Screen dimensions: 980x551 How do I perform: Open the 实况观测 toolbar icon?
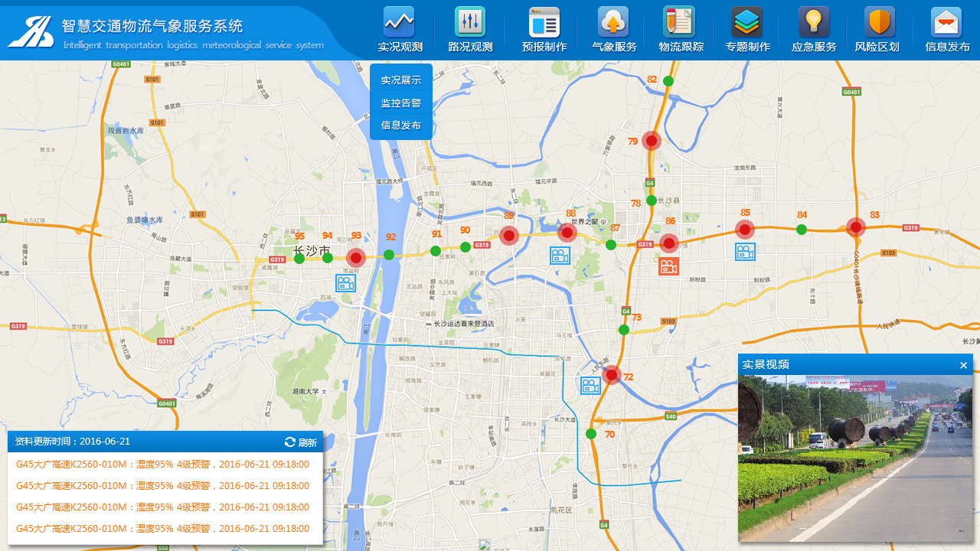click(x=400, y=23)
